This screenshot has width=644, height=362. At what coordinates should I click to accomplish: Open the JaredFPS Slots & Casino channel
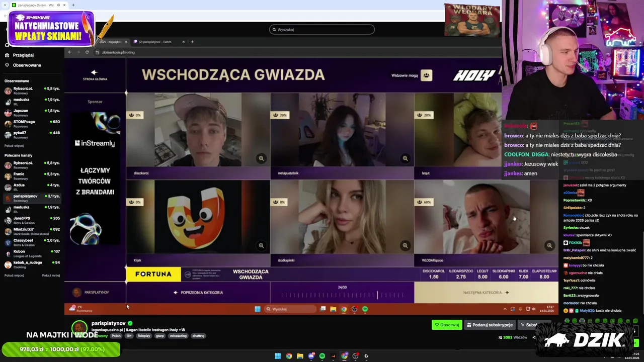pyautogui.click(x=31, y=220)
